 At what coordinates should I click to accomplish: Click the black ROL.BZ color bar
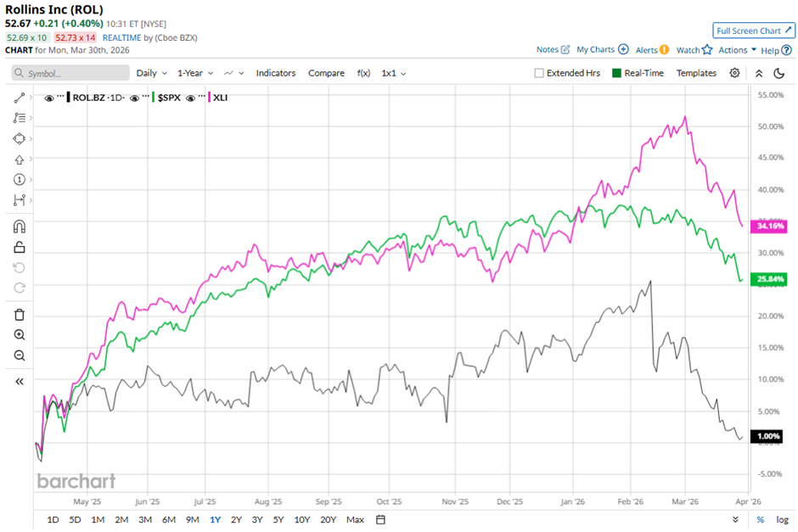click(x=69, y=97)
